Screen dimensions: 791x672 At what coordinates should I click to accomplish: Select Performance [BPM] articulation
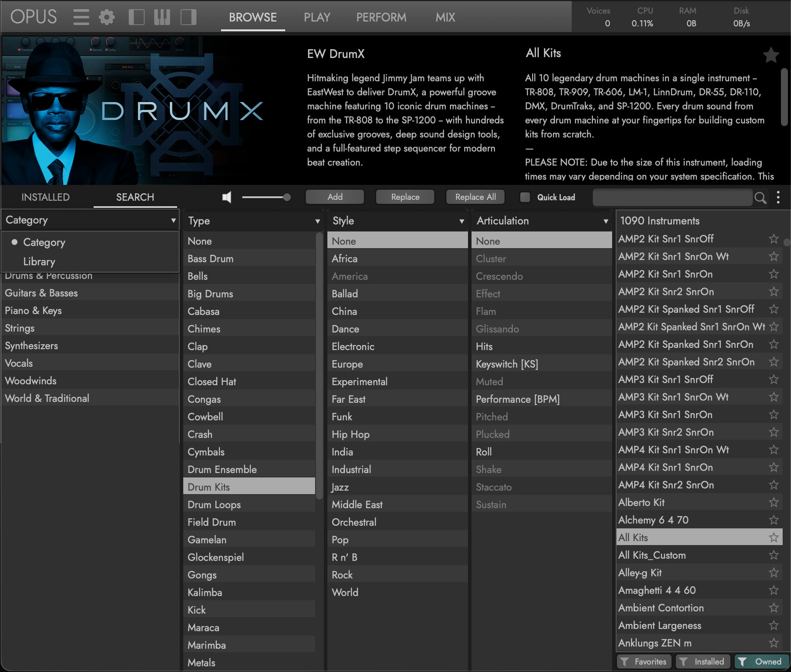[x=542, y=399]
